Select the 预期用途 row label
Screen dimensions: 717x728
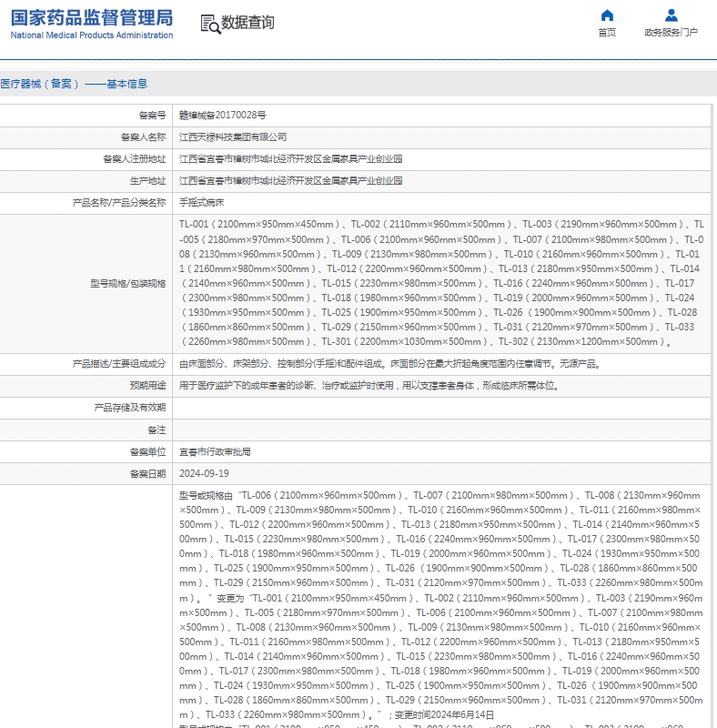tap(147, 385)
